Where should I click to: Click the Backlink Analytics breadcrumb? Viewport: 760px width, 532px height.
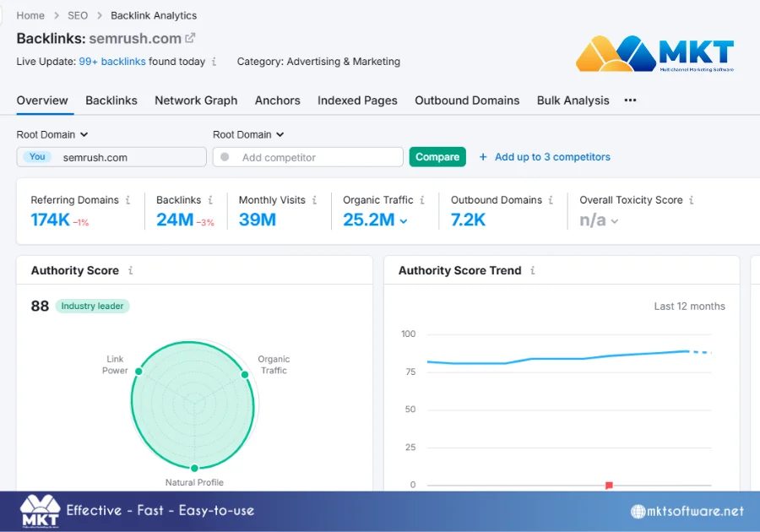point(154,15)
